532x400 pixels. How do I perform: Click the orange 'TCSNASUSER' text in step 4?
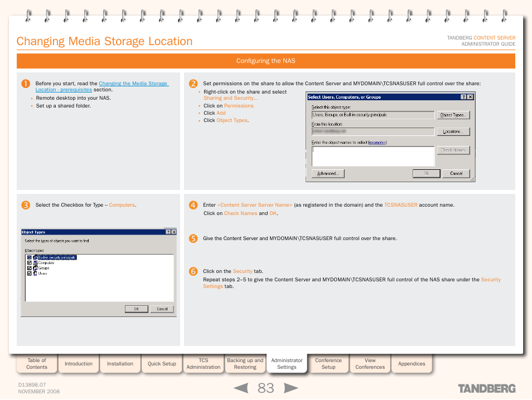[x=401, y=205]
